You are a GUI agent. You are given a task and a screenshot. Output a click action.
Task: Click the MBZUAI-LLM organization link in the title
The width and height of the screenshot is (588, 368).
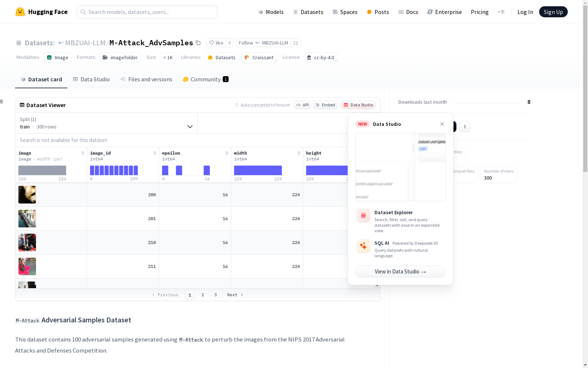pyautogui.click(x=85, y=43)
